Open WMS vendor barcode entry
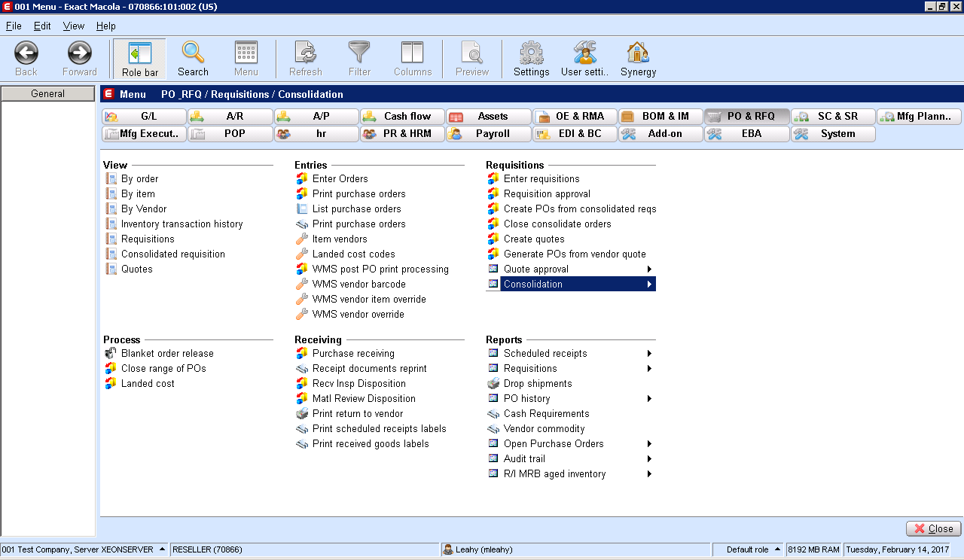 coord(358,285)
